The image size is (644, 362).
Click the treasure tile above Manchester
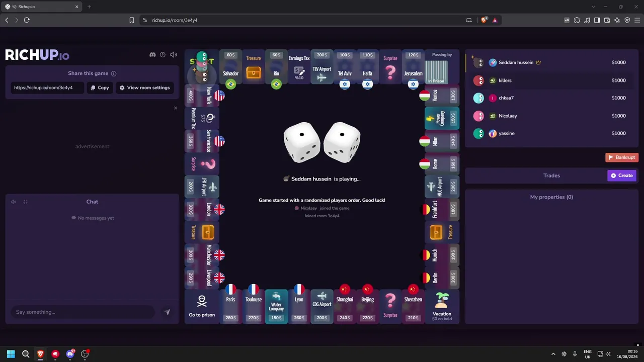click(202, 232)
